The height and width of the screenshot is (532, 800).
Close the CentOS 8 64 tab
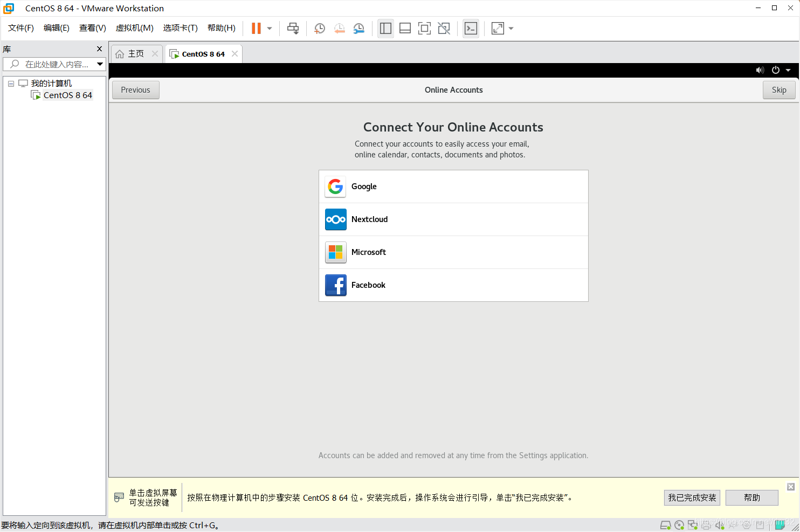coord(235,54)
